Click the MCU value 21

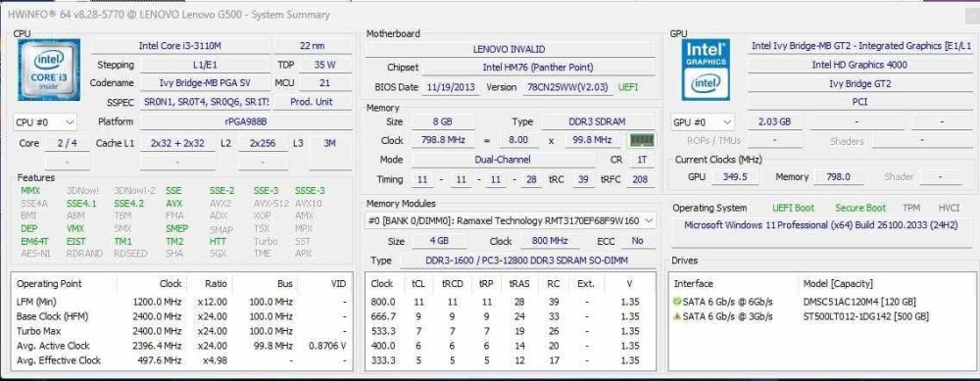(x=325, y=82)
